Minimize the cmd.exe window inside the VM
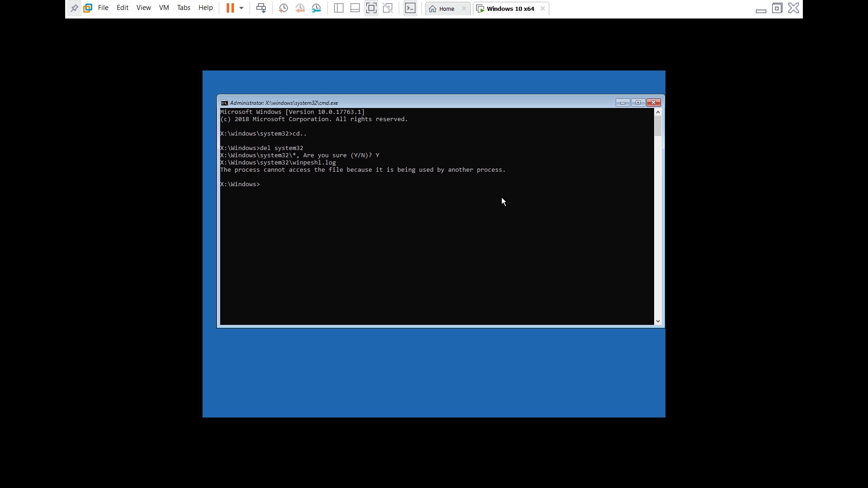The height and width of the screenshot is (488, 868). (623, 103)
